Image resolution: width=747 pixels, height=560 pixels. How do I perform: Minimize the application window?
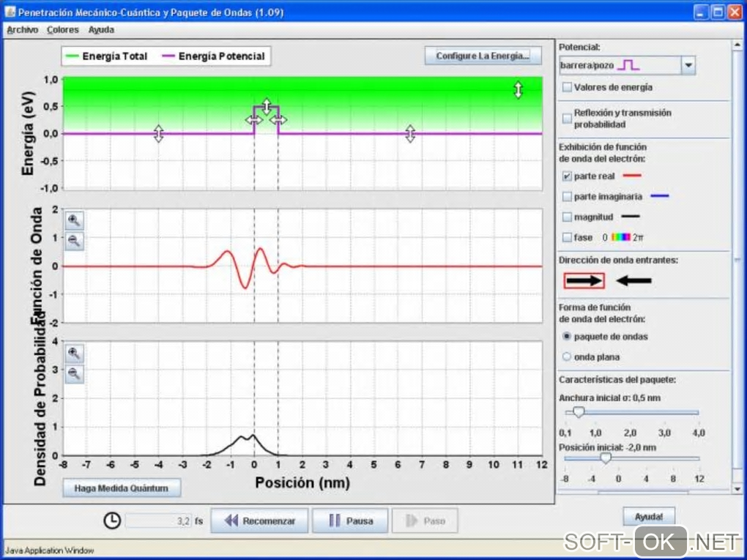tap(700, 12)
